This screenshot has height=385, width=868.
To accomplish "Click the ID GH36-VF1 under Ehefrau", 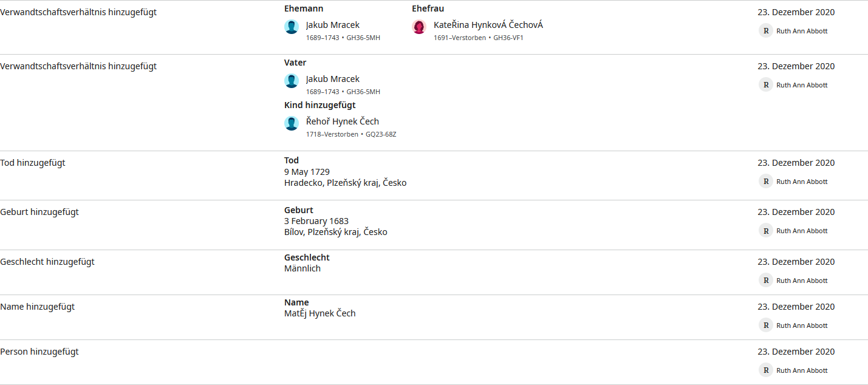I will point(508,38).
